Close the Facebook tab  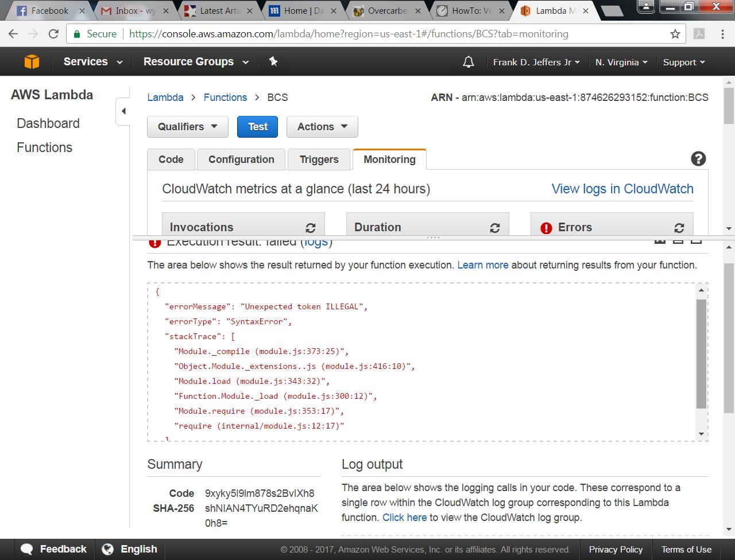82,10
